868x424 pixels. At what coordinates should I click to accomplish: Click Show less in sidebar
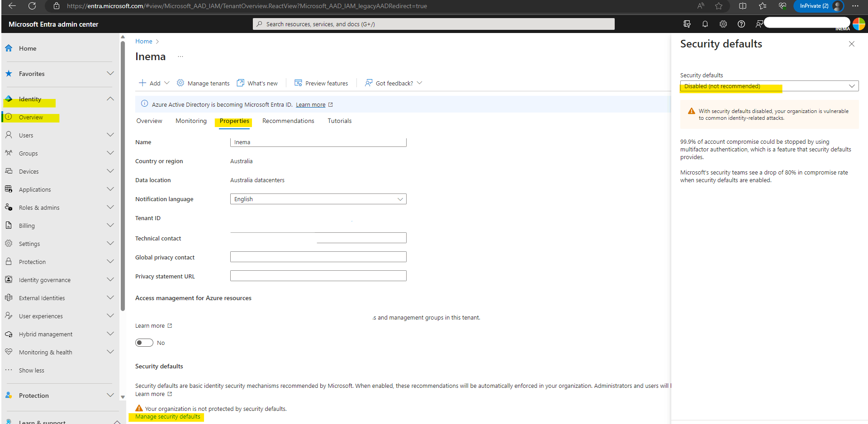(32, 370)
